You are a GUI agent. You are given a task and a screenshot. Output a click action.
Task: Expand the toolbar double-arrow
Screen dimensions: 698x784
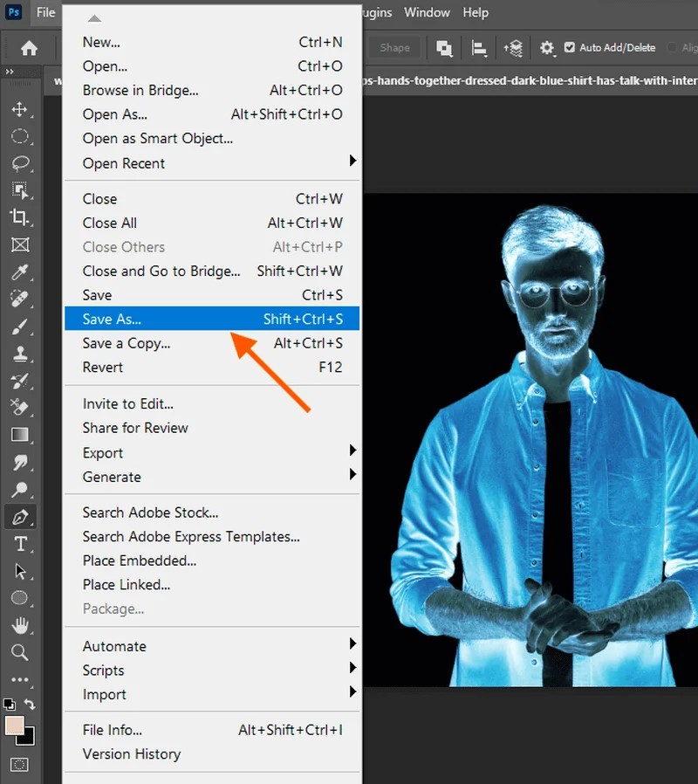coord(10,72)
